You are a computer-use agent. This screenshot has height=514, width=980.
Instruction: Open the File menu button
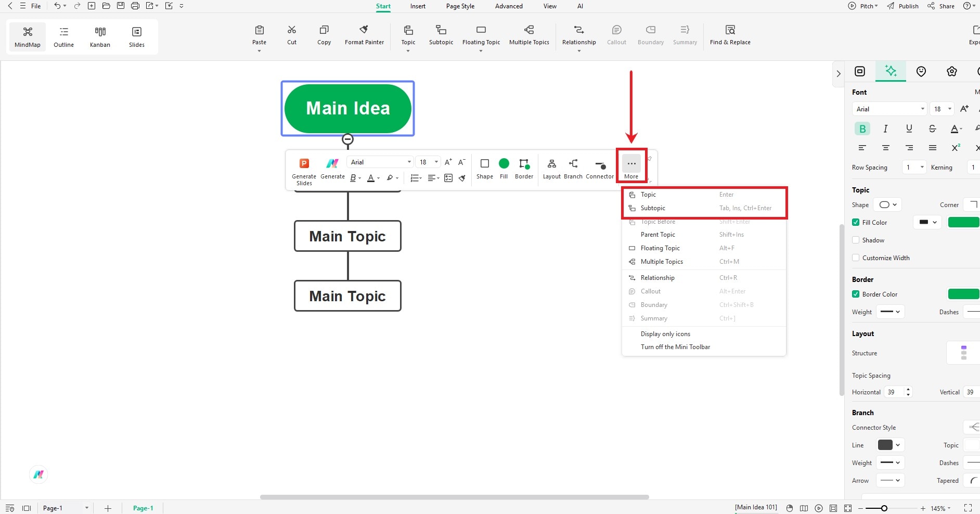point(31,6)
